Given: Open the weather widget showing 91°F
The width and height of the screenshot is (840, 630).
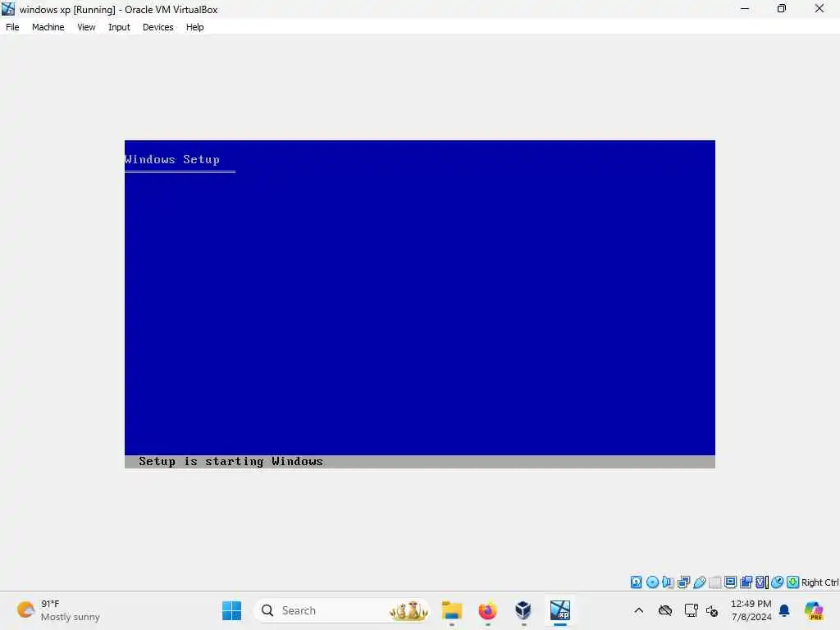Looking at the screenshot, I should [x=58, y=610].
